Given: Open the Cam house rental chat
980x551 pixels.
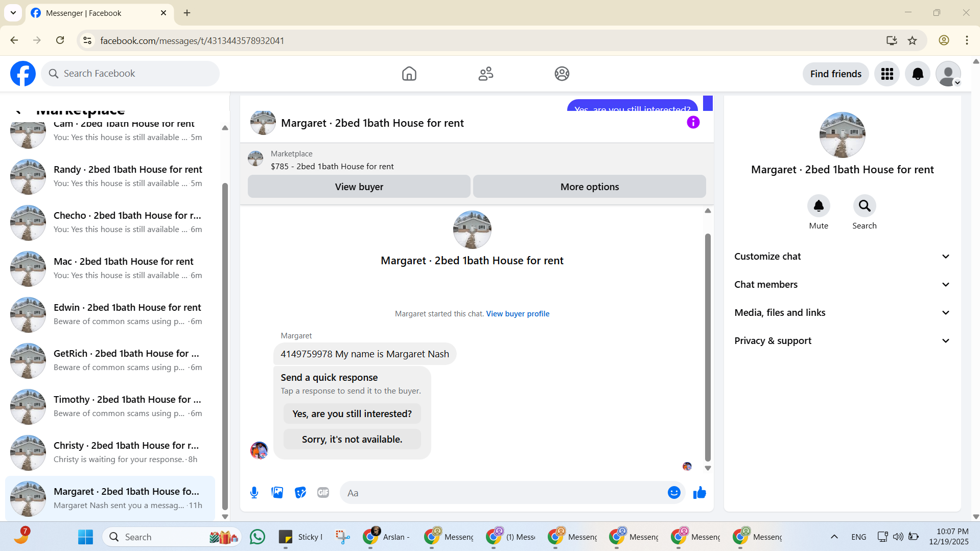Looking at the screenshot, I should [x=110, y=134].
